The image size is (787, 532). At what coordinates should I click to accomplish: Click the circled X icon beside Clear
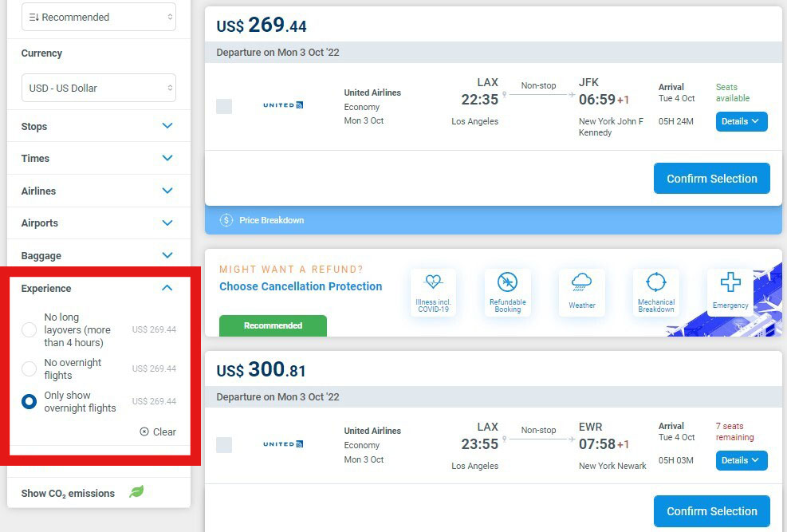point(144,432)
